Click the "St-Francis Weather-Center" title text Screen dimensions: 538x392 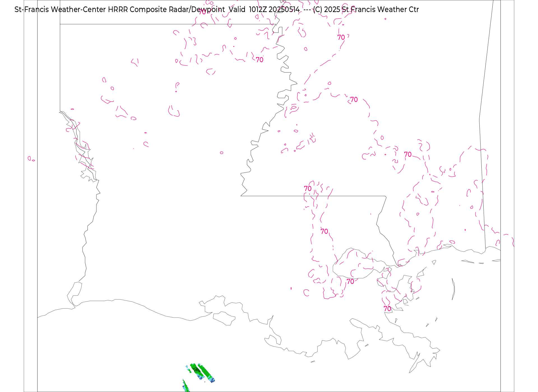pyautogui.click(x=60, y=10)
